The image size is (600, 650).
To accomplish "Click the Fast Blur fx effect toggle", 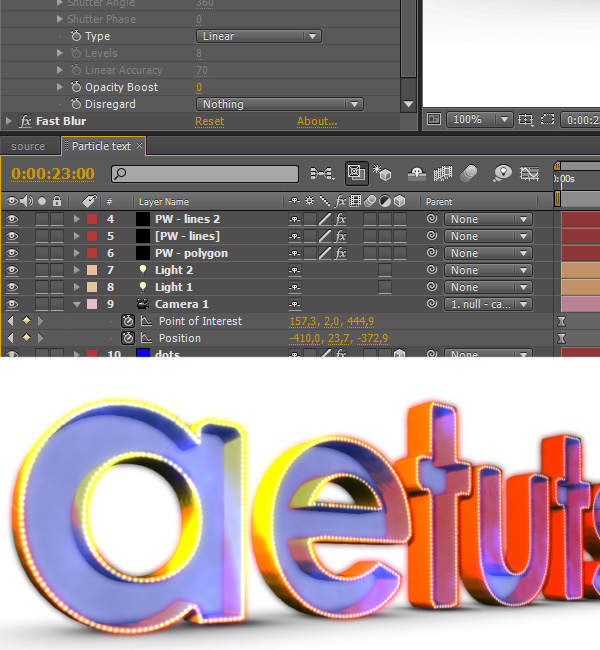I will [25, 121].
